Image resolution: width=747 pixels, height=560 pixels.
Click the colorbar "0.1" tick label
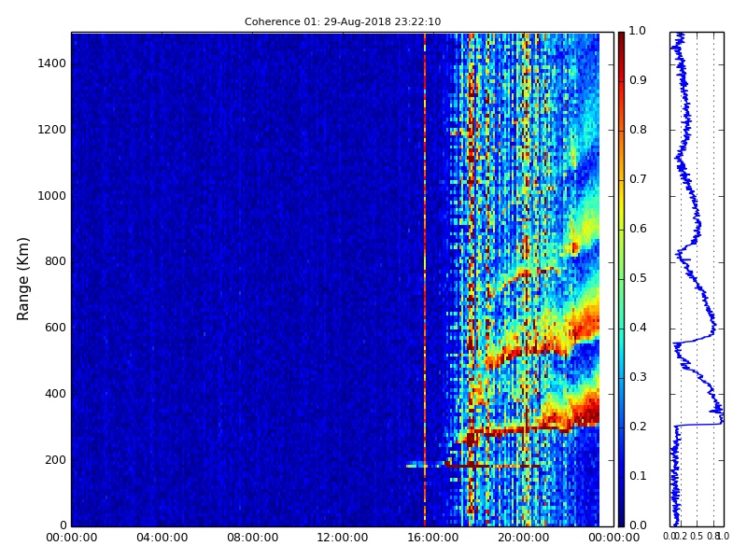tap(638, 476)
